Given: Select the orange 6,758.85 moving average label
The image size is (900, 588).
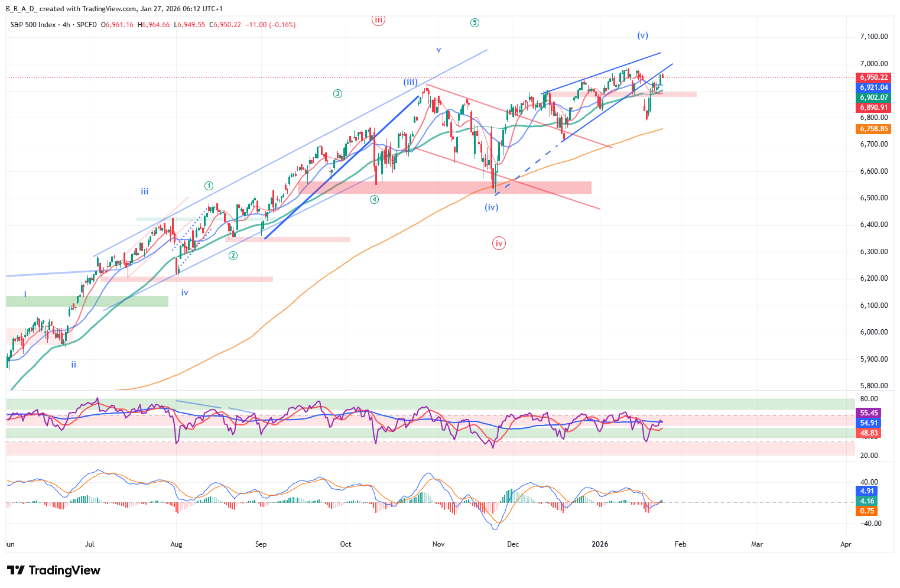Looking at the screenshot, I should 873,129.
